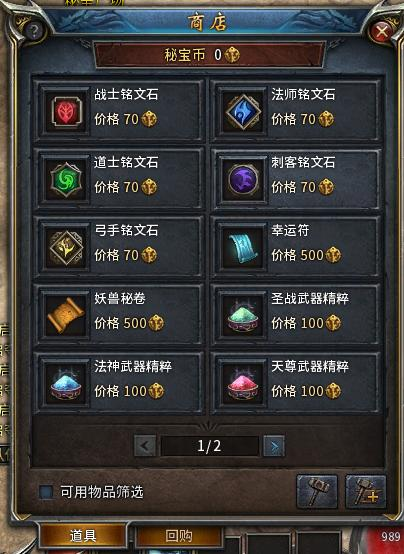Screen dimensions: 404x554
Task: Click the hammer with plus repair-all icon
Action: 365,491
